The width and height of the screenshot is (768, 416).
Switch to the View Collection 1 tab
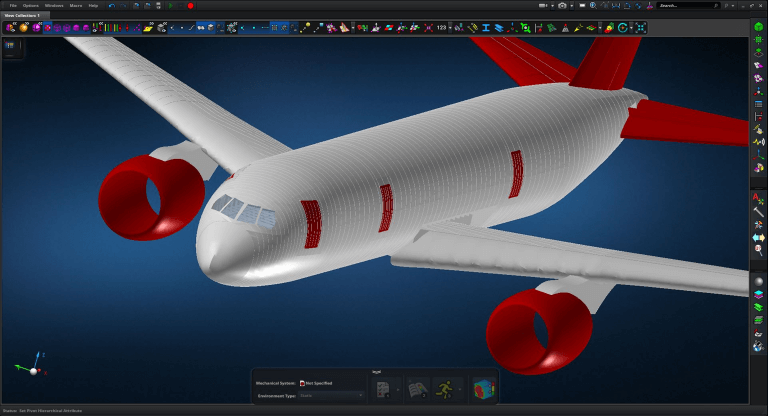pyautogui.click(x=22, y=15)
